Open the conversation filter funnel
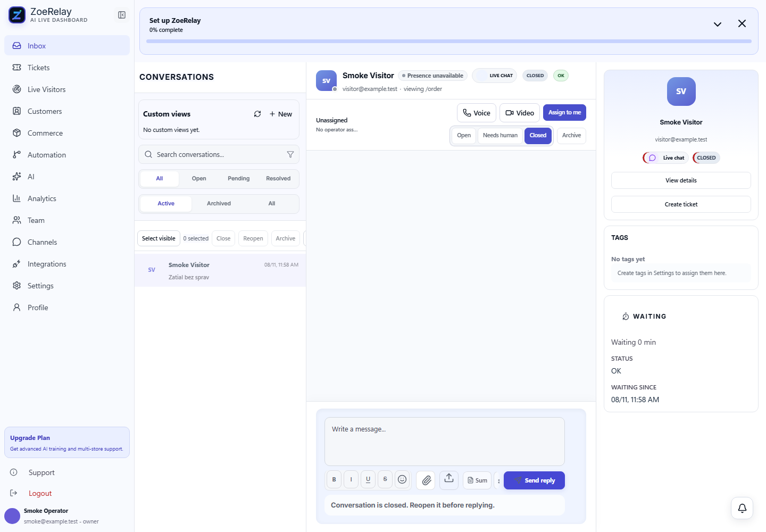This screenshot has width=766, height=532. (x=290, y=154)
